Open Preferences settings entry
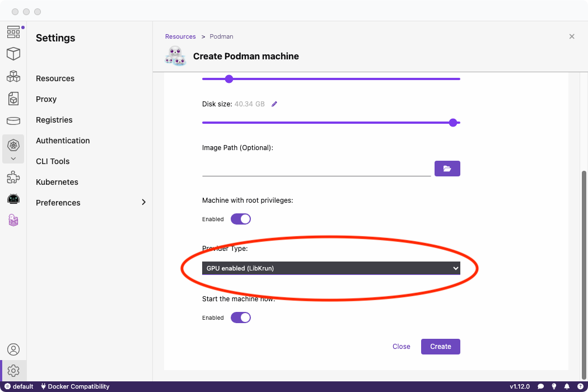588x392 pixels. tap(58, 203)
